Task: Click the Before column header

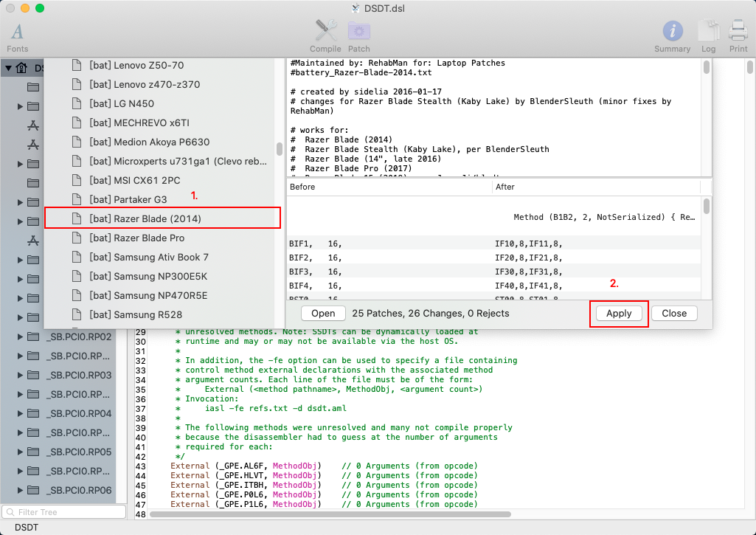Action: coord(302,187)
